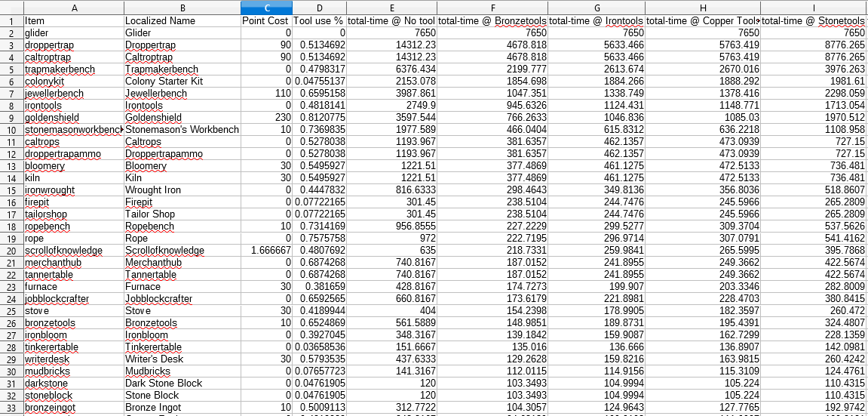Click the Rope tool use value 0.7575758
868x416 pixels.
pos(320,238)
